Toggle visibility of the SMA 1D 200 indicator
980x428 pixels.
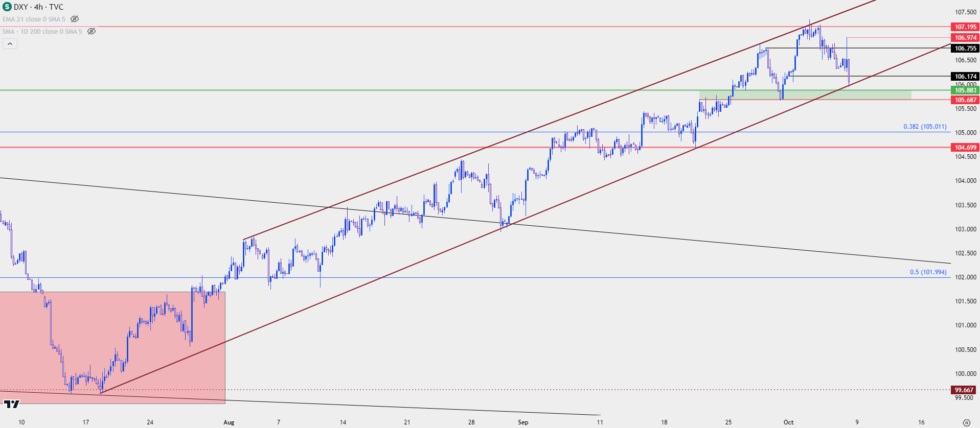coord(92,31)
